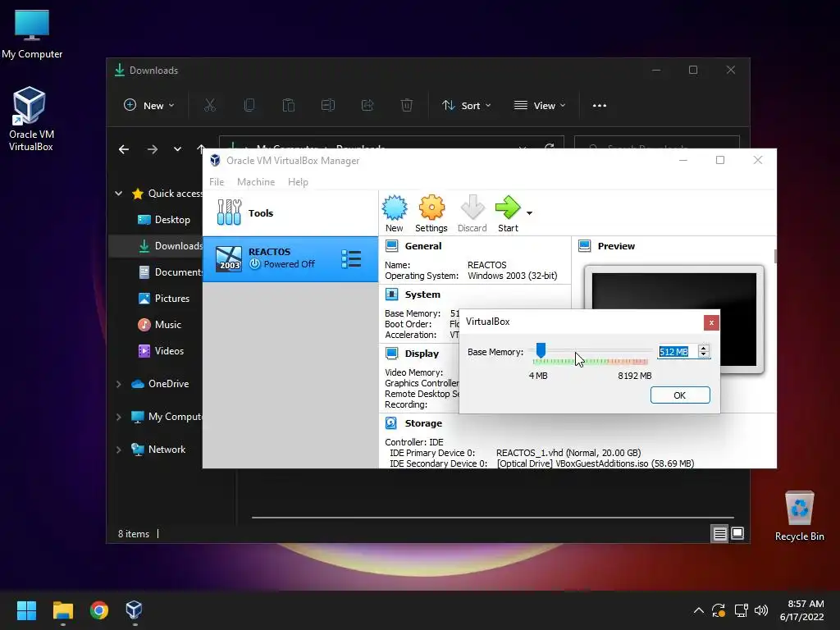Viewport: 840px width, 630px height.
Task: Go forward in the Downloads Explorer window
Action: (x=153, y=149)
